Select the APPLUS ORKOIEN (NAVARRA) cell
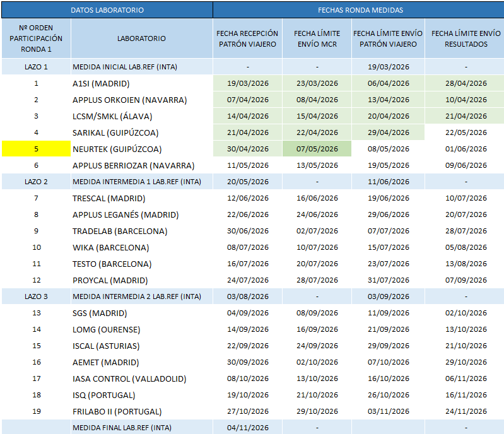504x434 pixels. (141, 100)
